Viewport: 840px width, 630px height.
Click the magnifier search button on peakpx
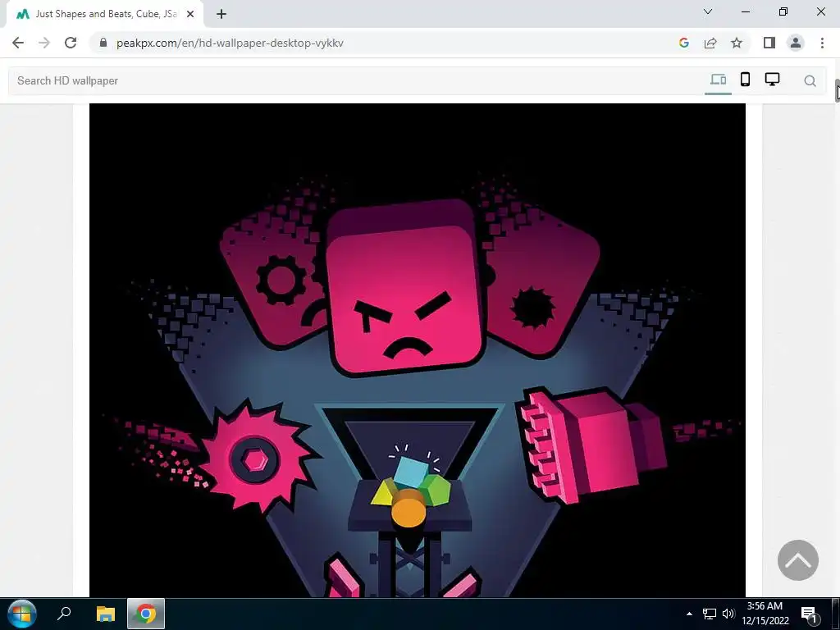(x=810, y=81)
